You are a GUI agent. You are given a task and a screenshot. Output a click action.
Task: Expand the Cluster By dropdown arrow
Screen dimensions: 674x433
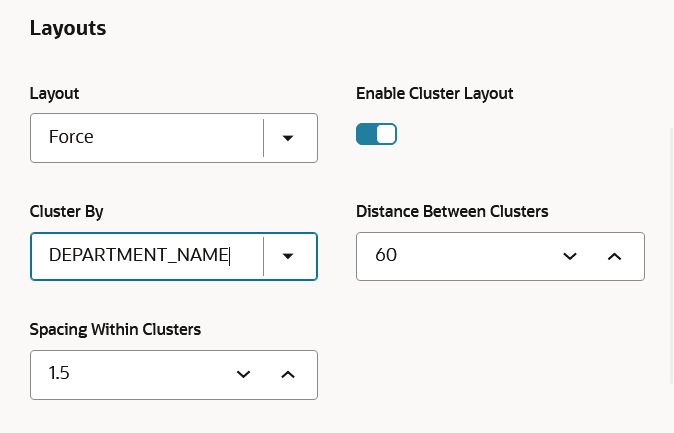tap(288, 256)
